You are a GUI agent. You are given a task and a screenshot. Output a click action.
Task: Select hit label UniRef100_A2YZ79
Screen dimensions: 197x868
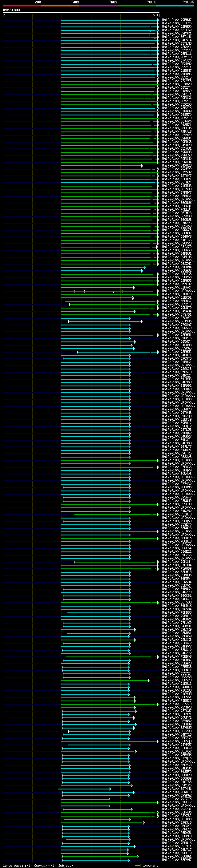tap(177, 704)
